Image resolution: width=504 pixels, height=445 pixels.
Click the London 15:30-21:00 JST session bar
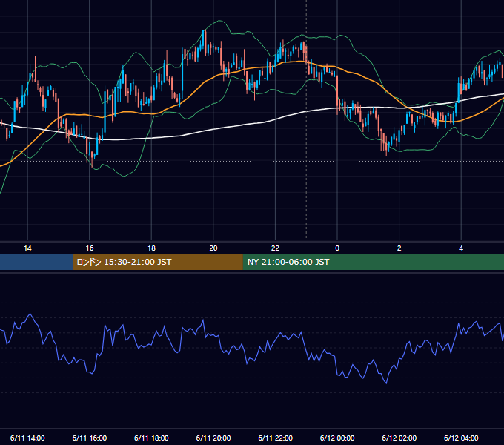coord(157,262)
